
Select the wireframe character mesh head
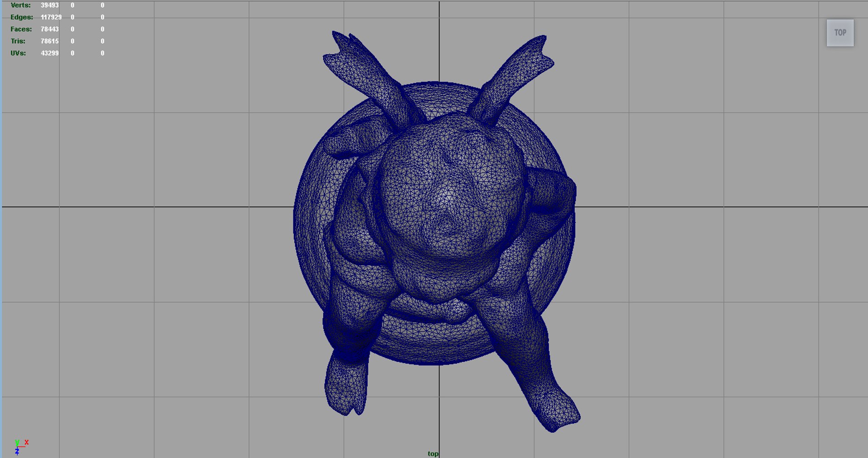pos(451,190)
